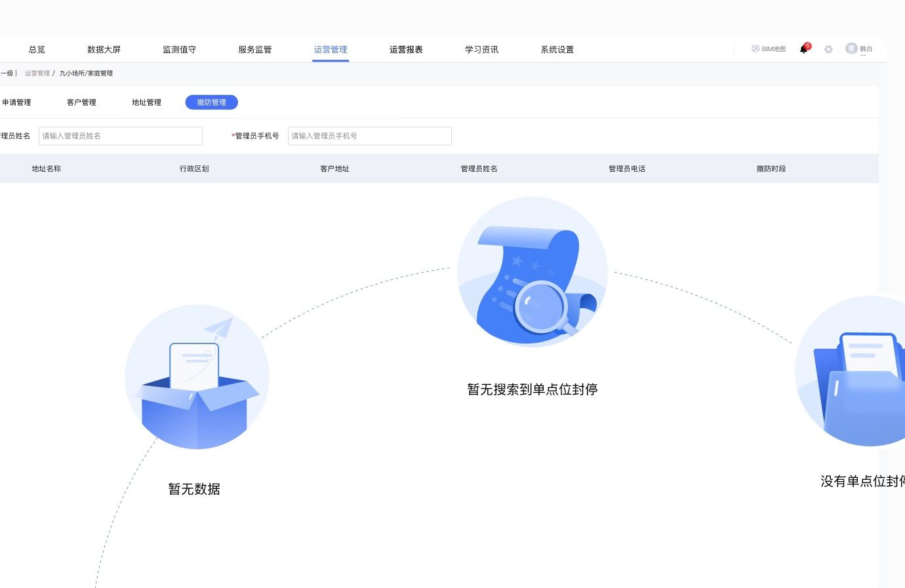905x588 pixels.
Task: Click the 撤防时段 column header
Action: point(771,168)
